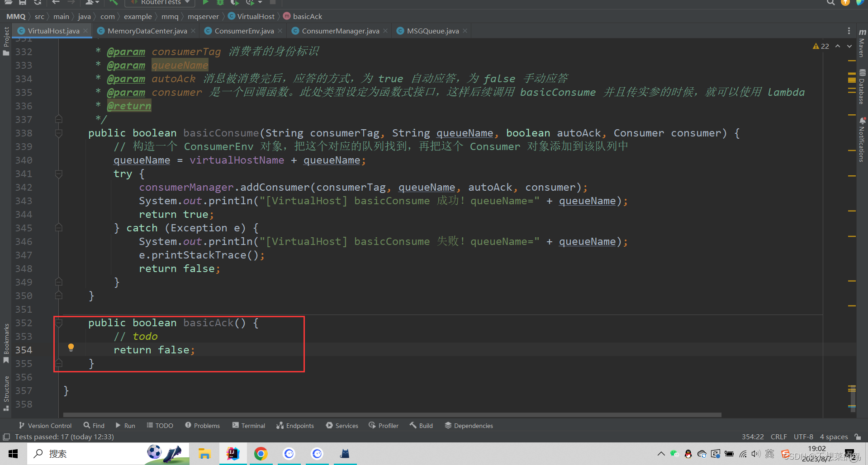Switch to the MemoryDataCenter.java tab
The width and height of the screenshot is (868, 465).
(x=147, y=31)
